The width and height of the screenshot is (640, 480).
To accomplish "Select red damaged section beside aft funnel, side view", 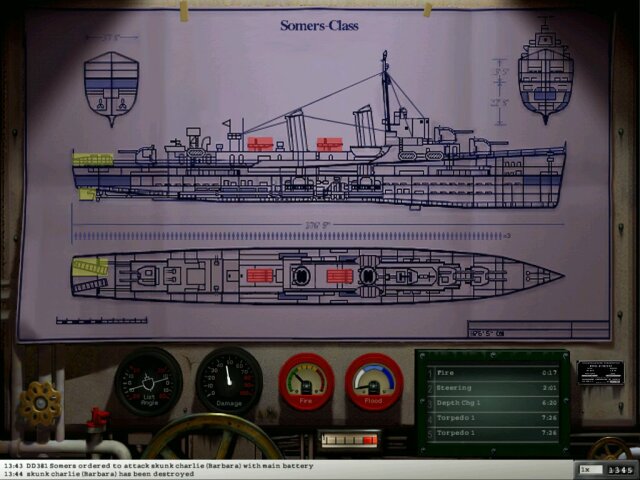I will pyautogui.click(x=260, y=144).
